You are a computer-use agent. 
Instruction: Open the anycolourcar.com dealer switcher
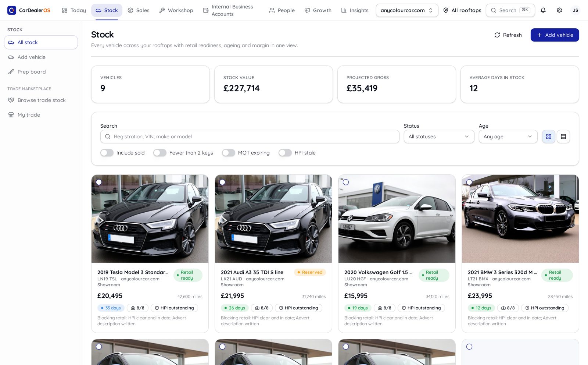tap(407, 10)
